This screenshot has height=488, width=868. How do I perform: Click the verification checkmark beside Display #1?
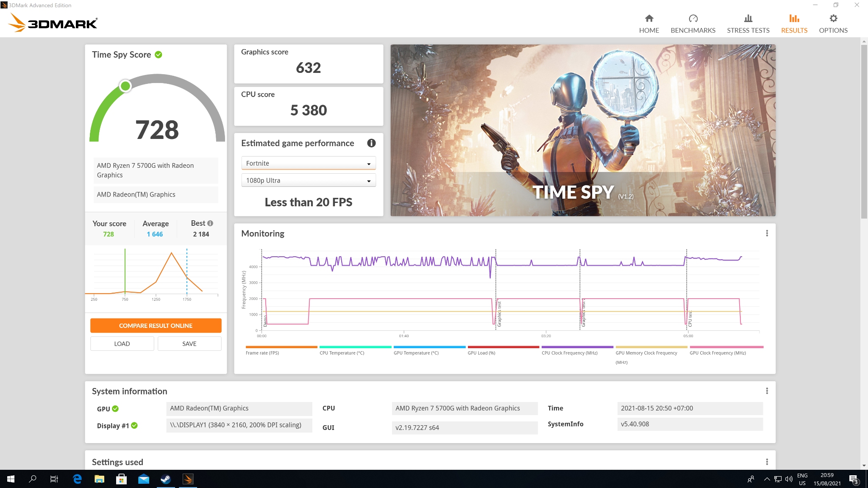tap(135, 426)
